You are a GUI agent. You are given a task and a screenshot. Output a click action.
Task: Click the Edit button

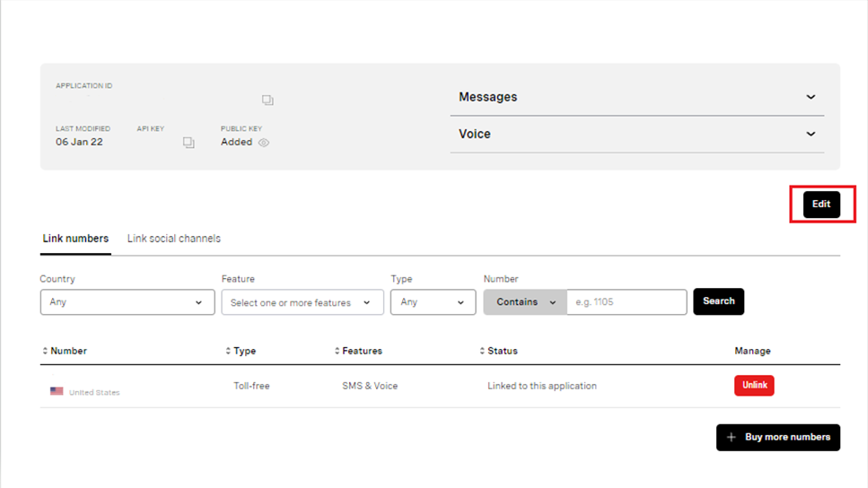coord(821,205)
